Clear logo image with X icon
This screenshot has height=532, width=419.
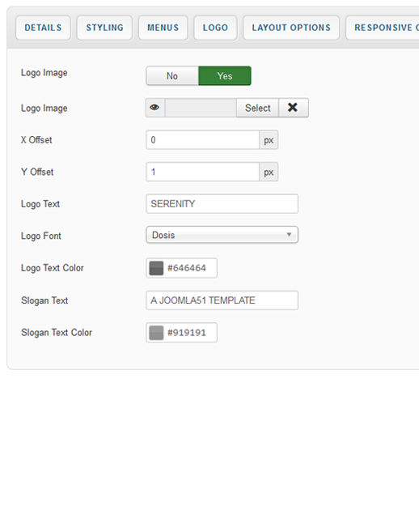tap(293, 108)
